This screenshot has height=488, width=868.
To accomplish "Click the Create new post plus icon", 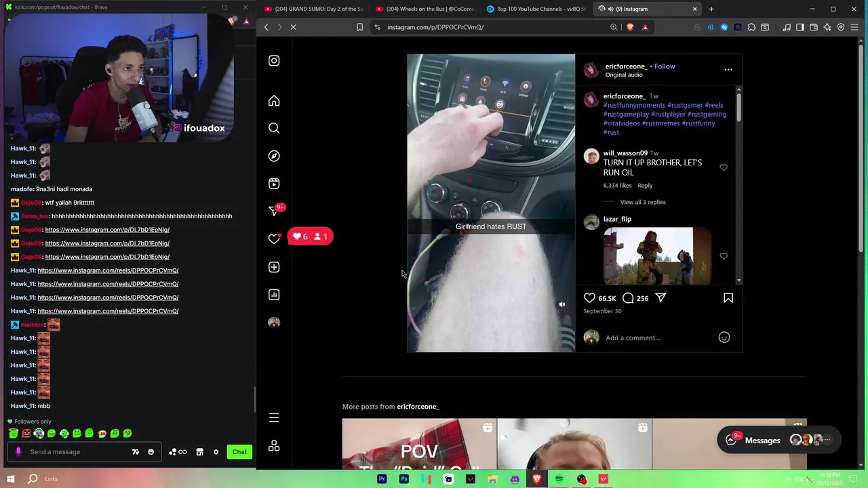I will point(274,267).
